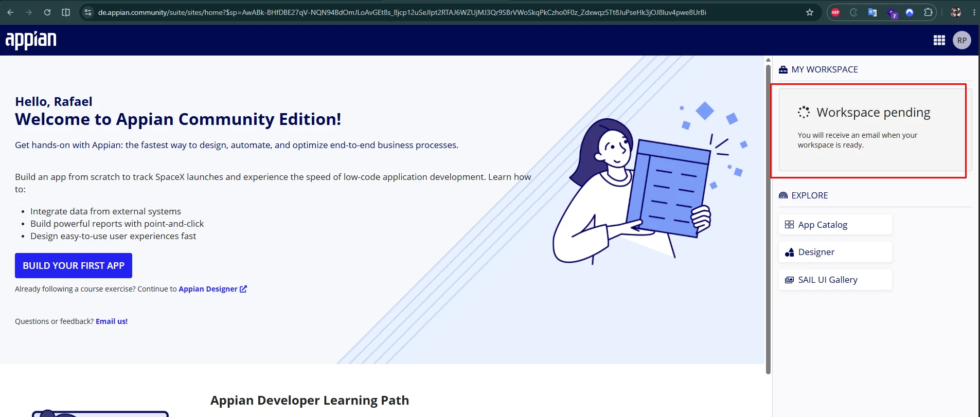Reload the current page

(x=47, y=12)
